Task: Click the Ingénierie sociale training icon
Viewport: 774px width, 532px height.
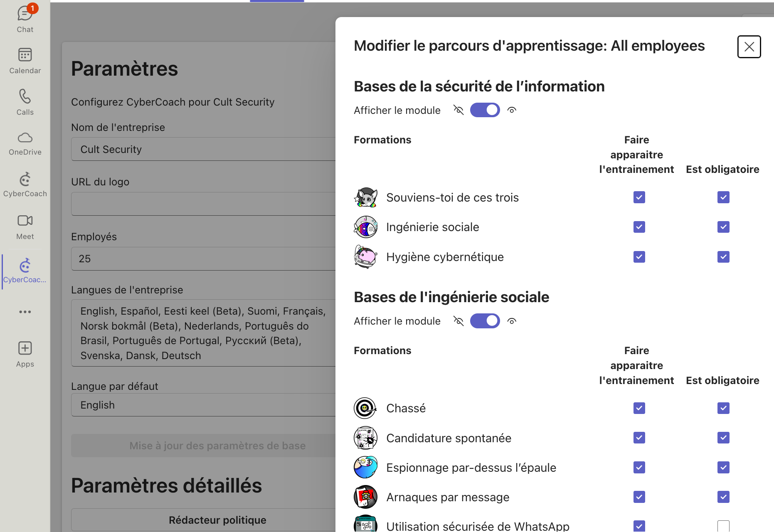Action: click(x=365, y=227)
